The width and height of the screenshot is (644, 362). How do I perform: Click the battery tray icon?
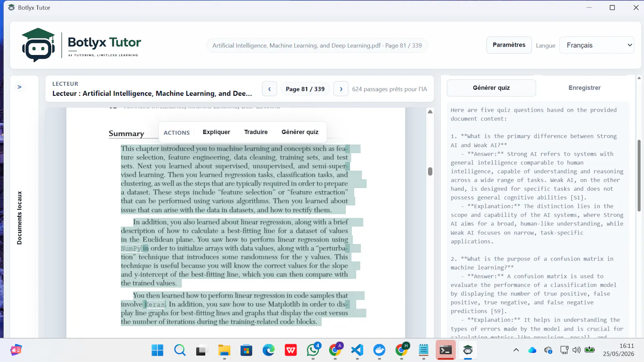(x=590, y=350)
